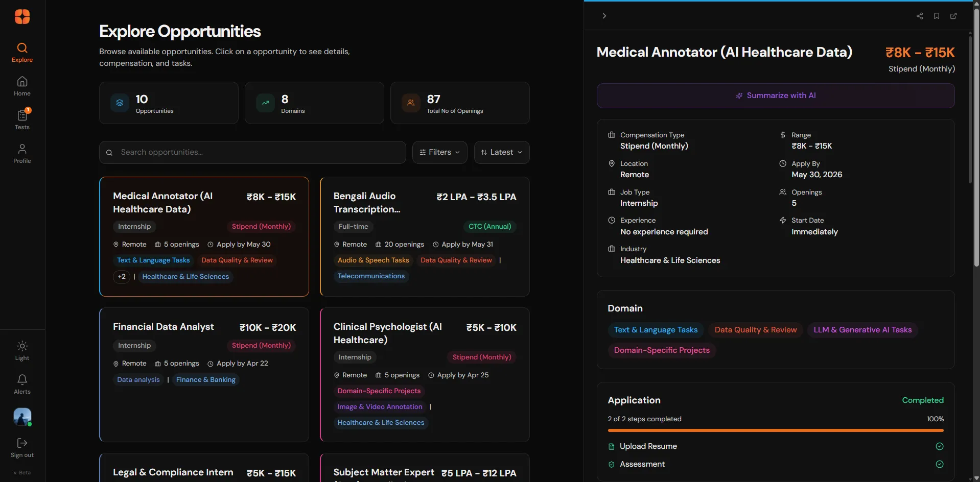The image size is (980, 482).
Task: Open opportunity in new tab icon
Action: 953,16
